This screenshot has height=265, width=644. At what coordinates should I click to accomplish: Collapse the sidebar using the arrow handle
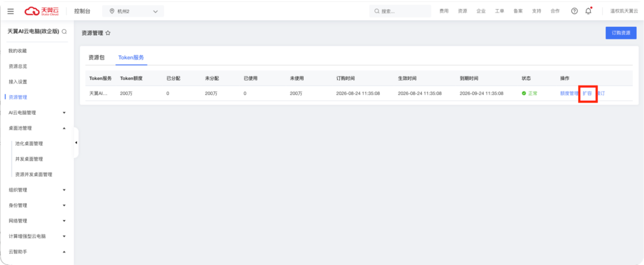[x=76, y=143]
